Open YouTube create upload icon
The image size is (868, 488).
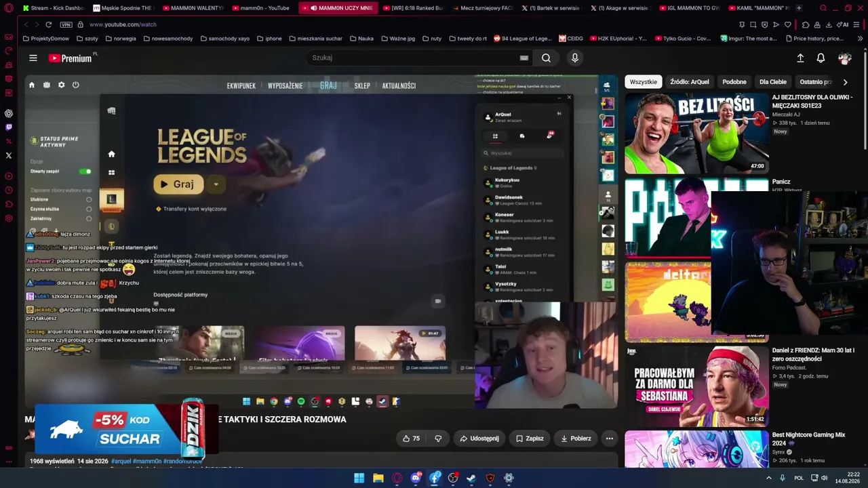[800, 58]
